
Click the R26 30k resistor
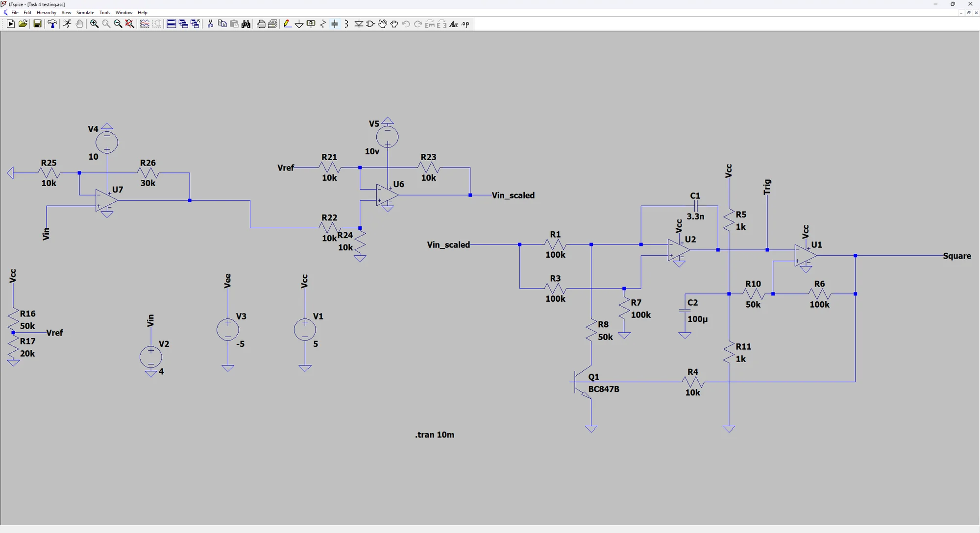click(x=148, y=173)
